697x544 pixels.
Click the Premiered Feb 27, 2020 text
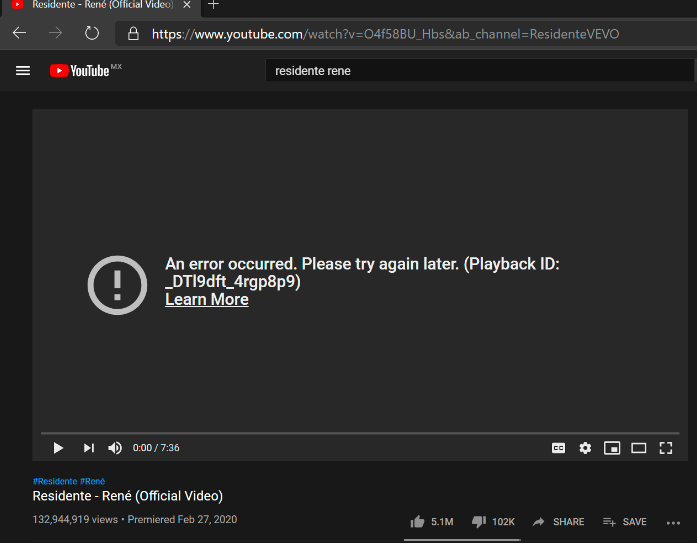pos(182,520)
